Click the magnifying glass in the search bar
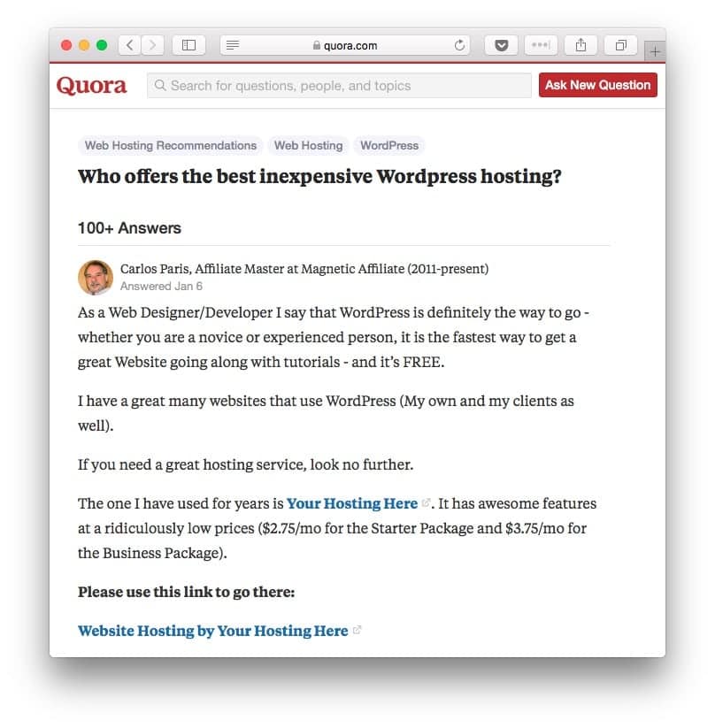Screen dimensions: 715x728 point(159,85)
